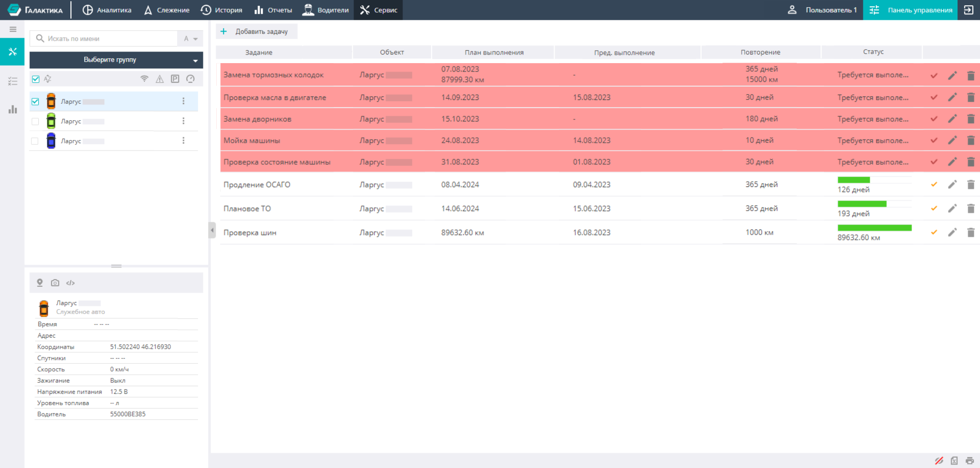Image resolution: width=980 pixels, height=468 pixels.
Task: Edit the 'Проверка состояние машины' task
Action: (952, 162)
